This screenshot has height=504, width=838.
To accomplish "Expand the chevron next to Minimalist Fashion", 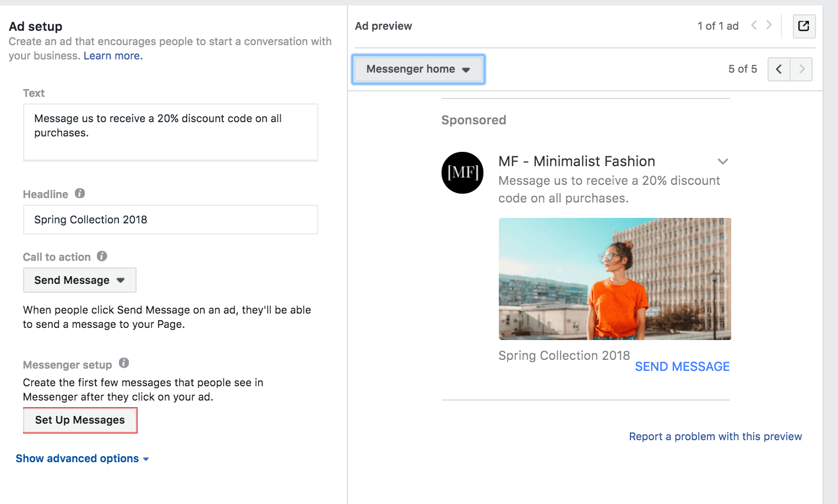I will coord(722,161).
